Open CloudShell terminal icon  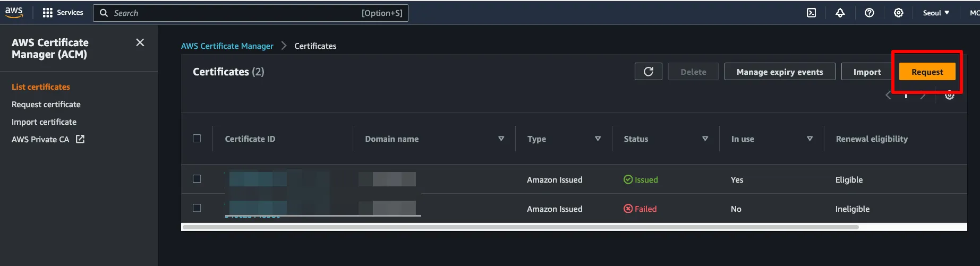click(811, 13)
